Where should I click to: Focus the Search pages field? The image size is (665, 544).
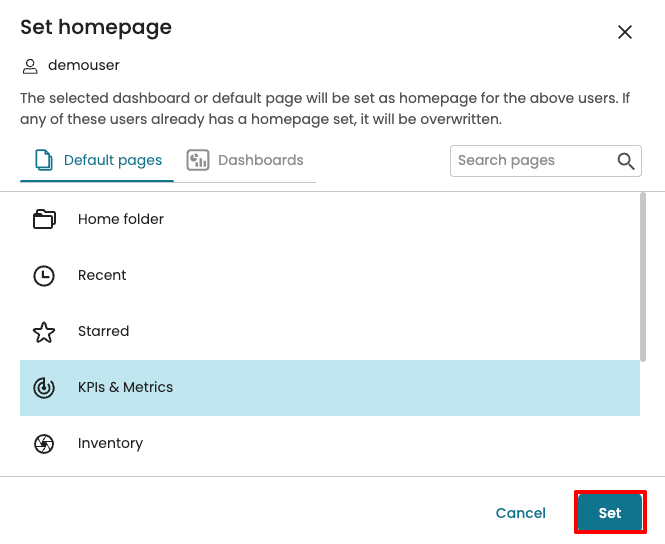click(x=545, y=161)
